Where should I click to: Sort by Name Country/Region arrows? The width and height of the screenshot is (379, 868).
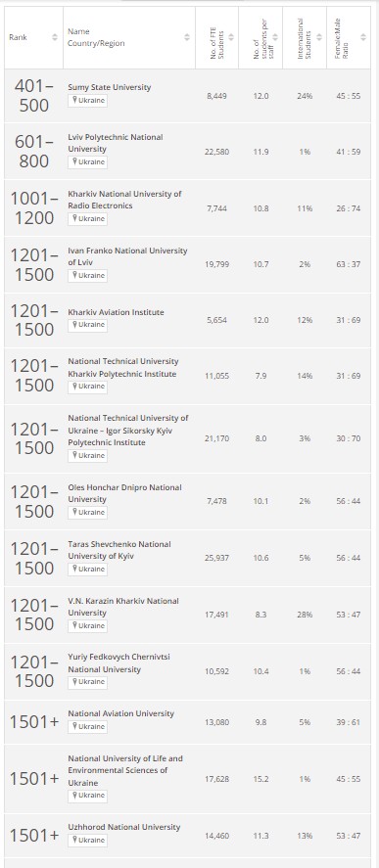tap(187, 37)
